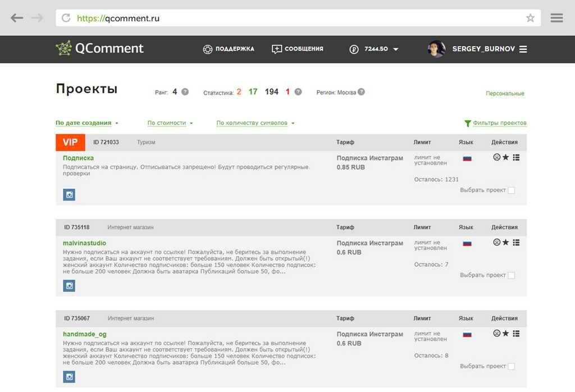Go back using the browser back arrow
This screenshot has height=392, width=575.
click(x=17, y=17)
